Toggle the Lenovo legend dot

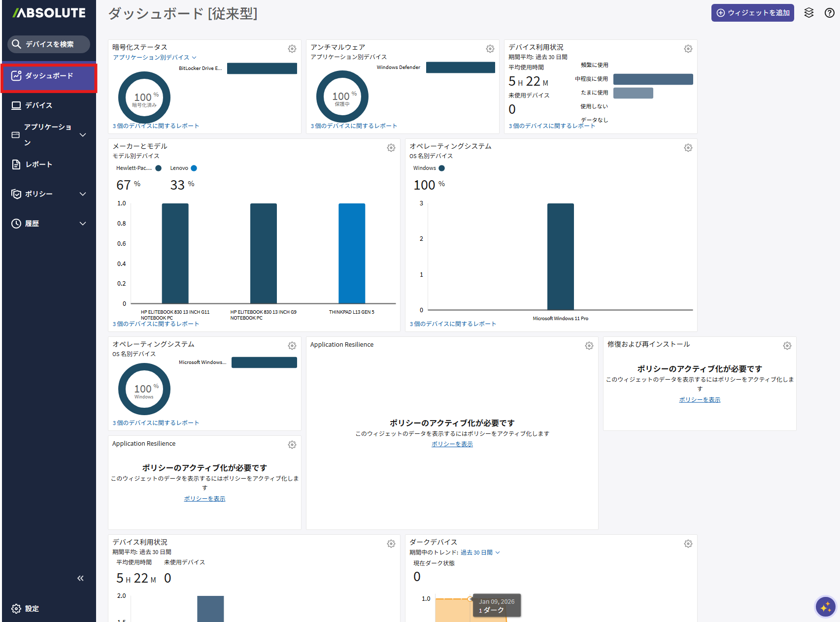point(194,168)
